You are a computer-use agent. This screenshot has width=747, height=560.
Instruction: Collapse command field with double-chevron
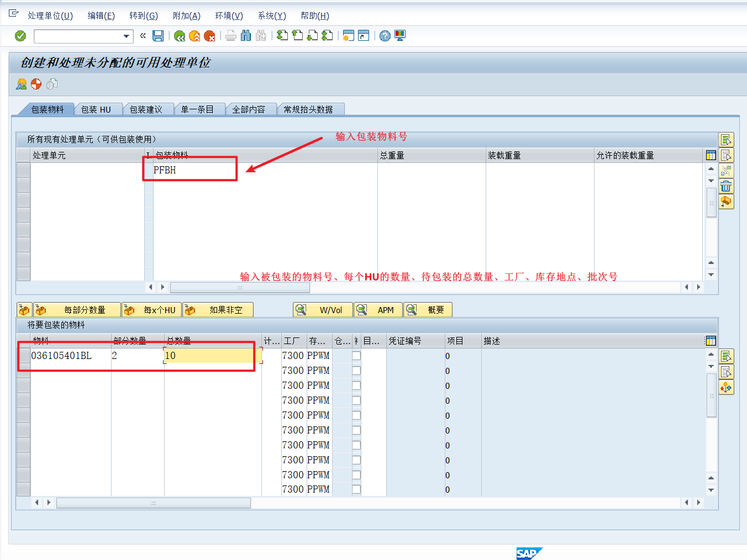143,36
